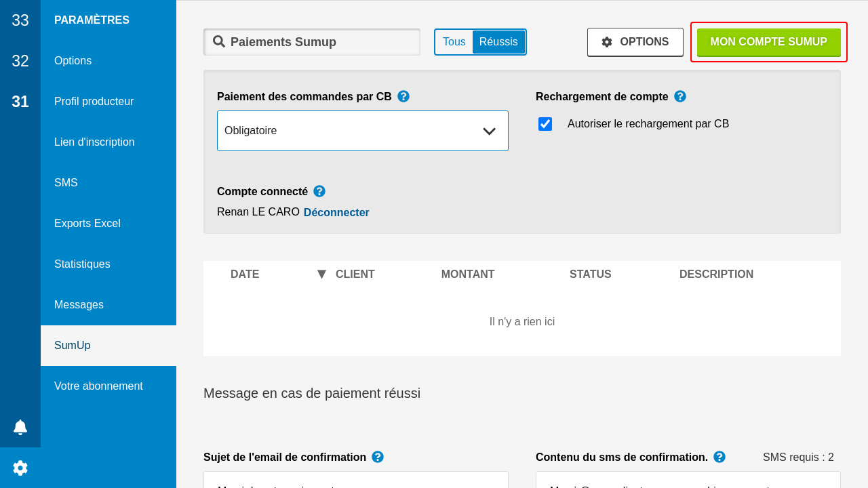868x488 pixels.
Task: Click the Mon Compte Sumup button
Action: 768,42
